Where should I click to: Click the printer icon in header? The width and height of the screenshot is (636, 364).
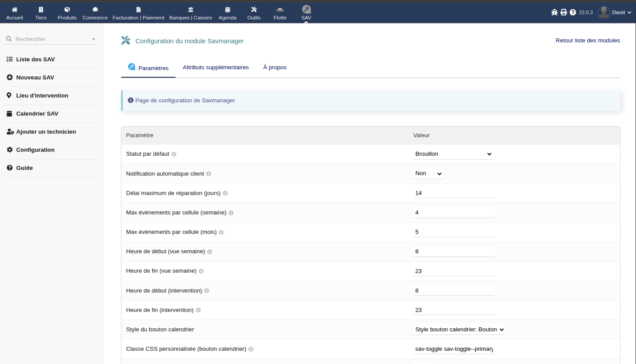click(564, 12)
